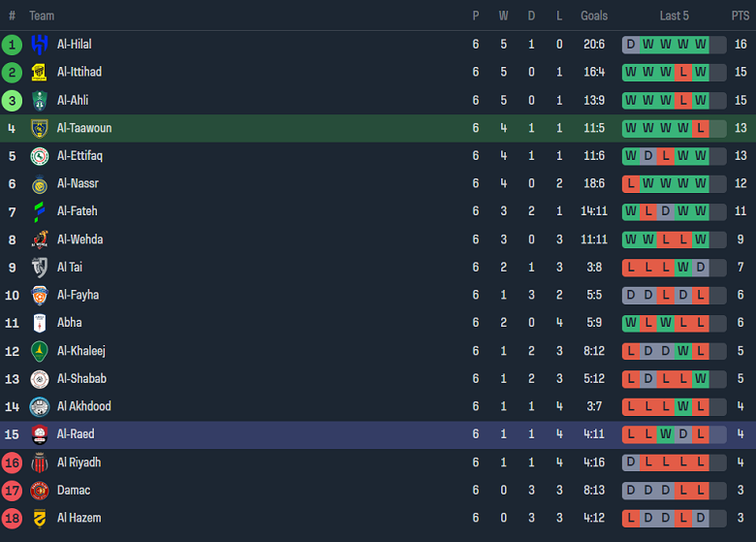The width and height of the screenshot is (756, 542).
Task: Click the Al Hazem team badge
Action: [x=40, y=519]
